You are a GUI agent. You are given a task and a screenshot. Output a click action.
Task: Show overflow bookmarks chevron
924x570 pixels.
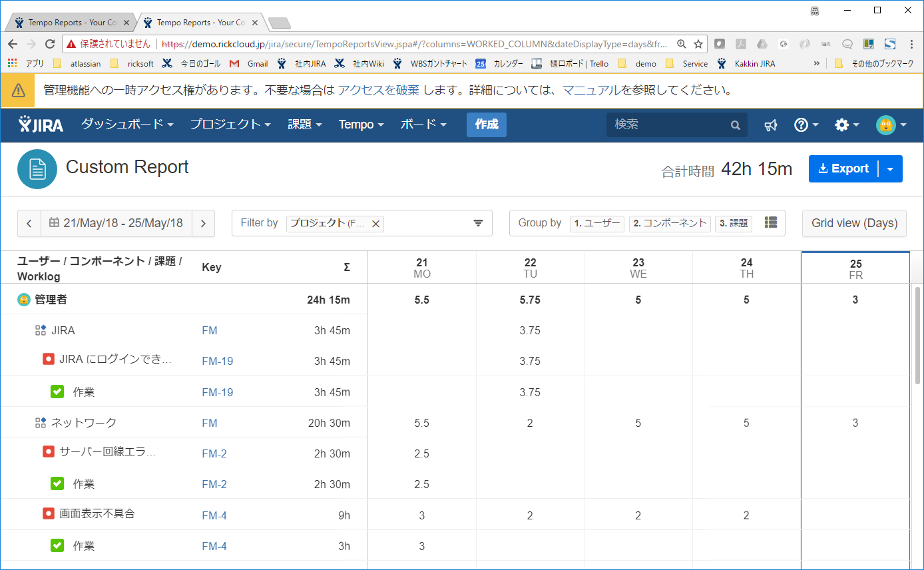[816, 64]
